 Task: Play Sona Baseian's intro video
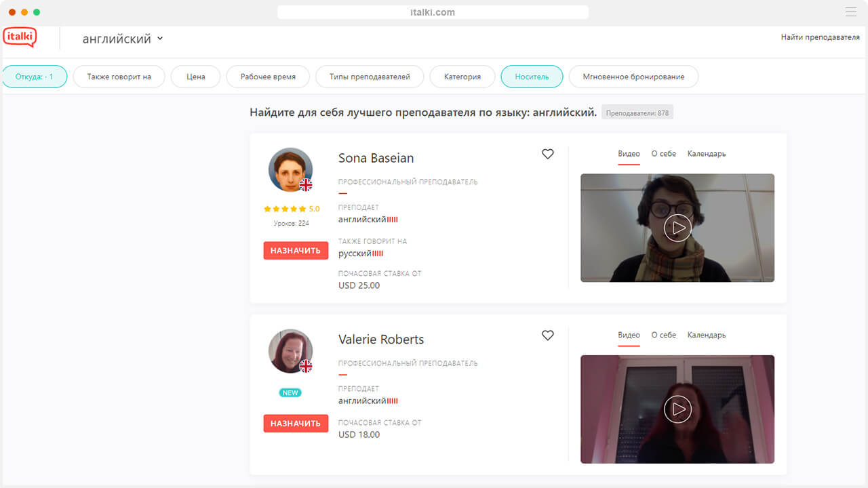coord(677,228)
